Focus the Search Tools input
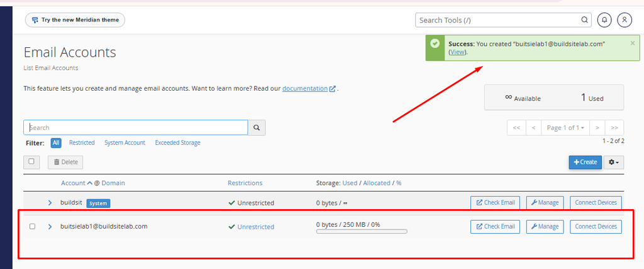 (x=503, y=20)
